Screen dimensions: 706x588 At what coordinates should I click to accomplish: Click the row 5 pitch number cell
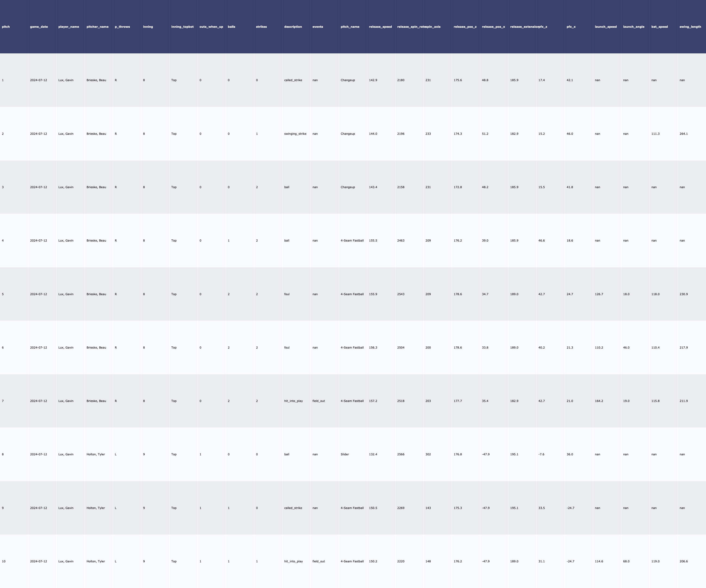point(3,294)
